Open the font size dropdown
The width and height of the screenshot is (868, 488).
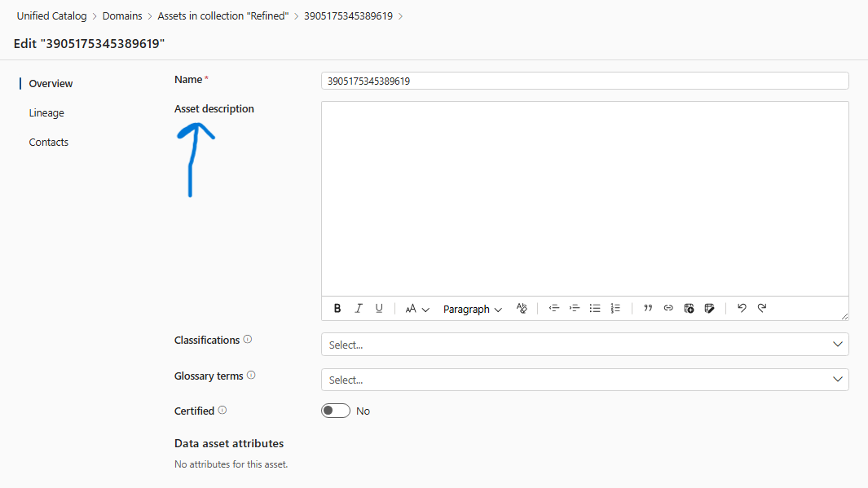(416, 309)
